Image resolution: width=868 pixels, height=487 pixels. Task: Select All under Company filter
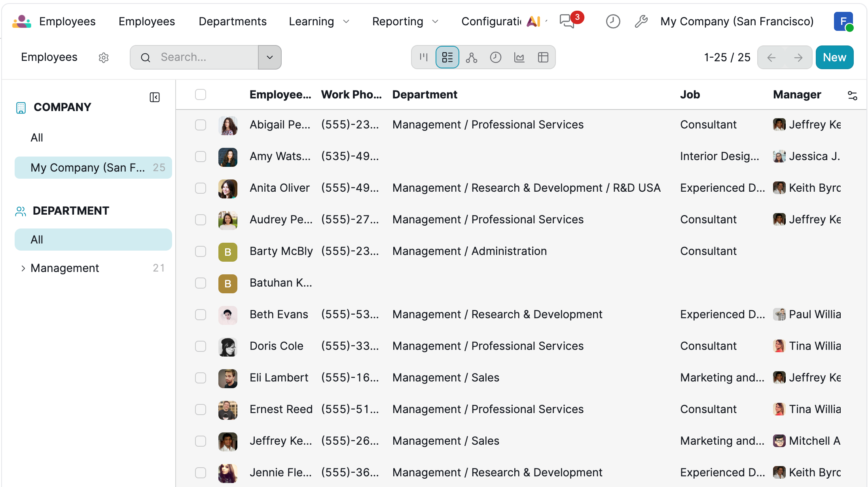37,138
